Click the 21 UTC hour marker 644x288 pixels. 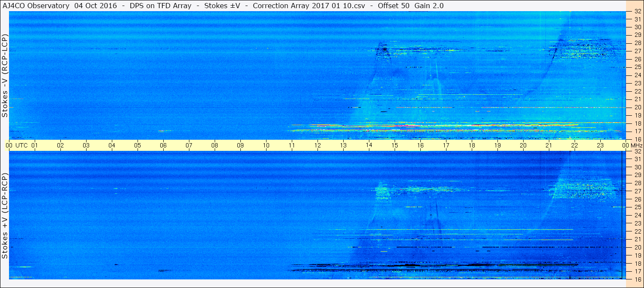[549, 145]
